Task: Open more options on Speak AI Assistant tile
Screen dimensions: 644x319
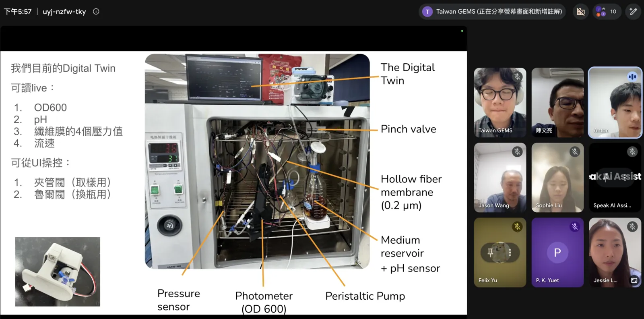Action: coord(625,177)
